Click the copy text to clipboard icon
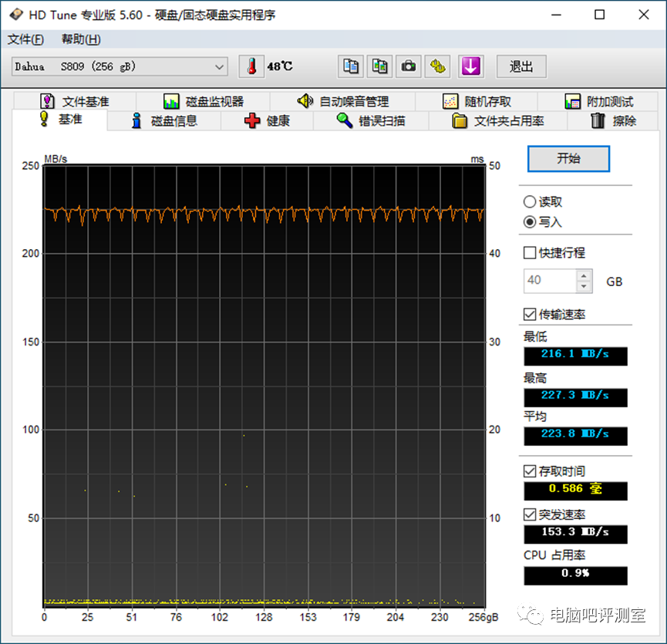This screenshot has width=667, height=644. click(351, 67)
